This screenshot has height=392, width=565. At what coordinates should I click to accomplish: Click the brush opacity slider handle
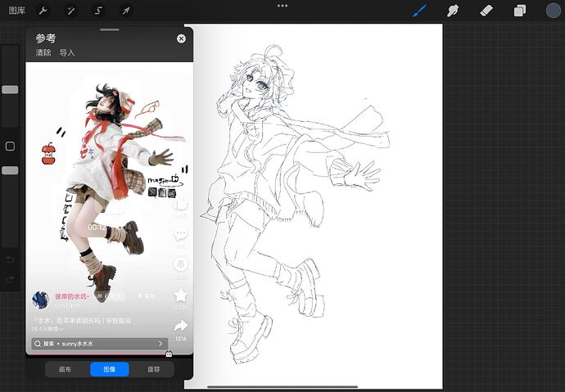click(x=10, y=170)
